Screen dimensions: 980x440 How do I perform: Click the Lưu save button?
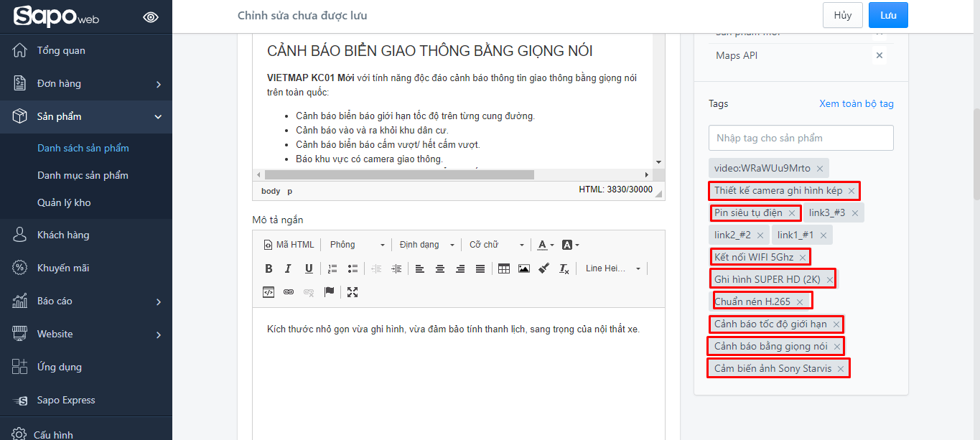click(x=888, y=15)
